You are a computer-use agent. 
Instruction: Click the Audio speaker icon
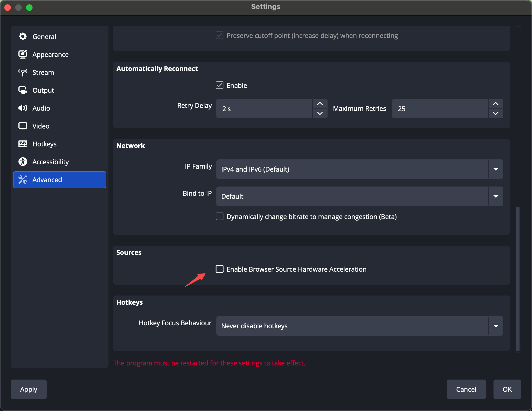point(23,108)
